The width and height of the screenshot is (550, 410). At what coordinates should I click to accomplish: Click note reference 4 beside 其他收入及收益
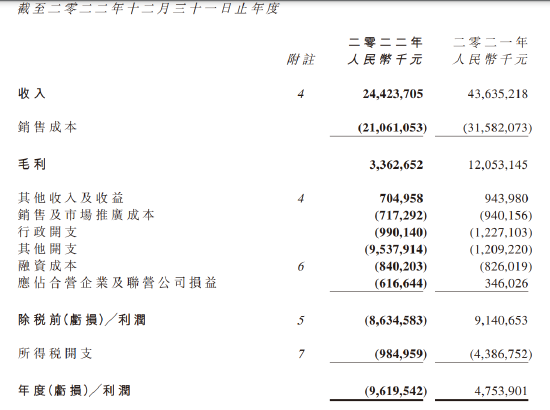(x=301, y=199)
